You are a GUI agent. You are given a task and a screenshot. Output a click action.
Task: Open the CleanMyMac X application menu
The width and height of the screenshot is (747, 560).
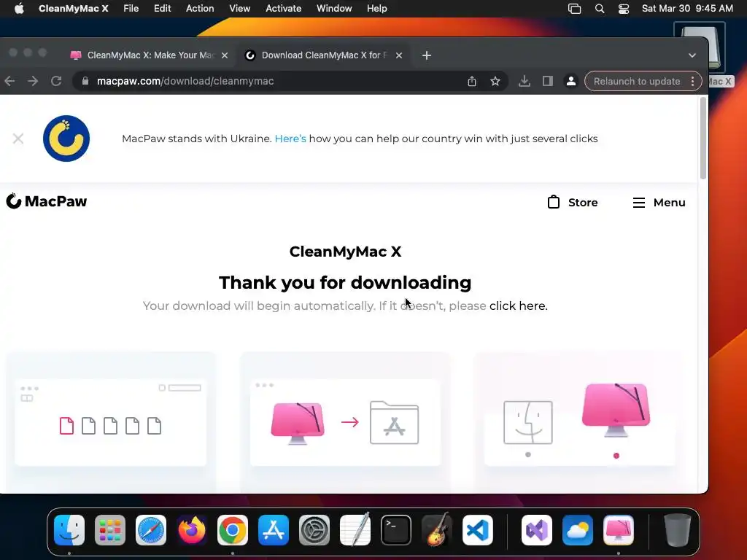tap(74, 9)
